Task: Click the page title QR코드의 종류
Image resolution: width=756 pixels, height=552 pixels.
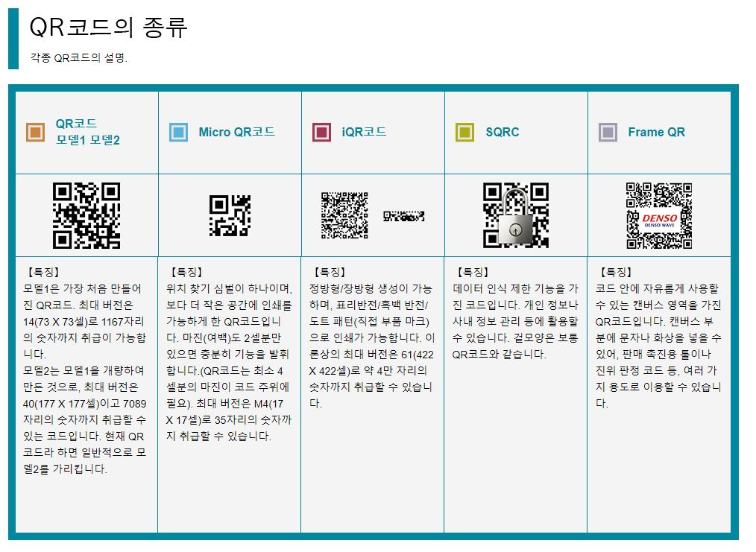Action: coord(108,27)
